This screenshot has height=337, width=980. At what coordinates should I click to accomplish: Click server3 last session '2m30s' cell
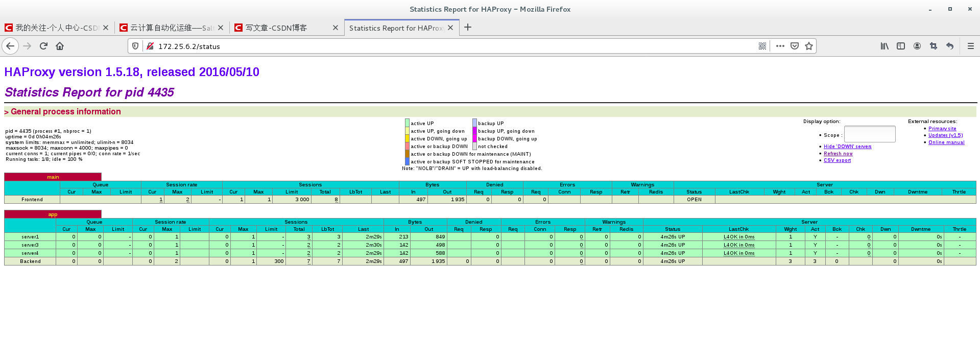click(363, 245)
